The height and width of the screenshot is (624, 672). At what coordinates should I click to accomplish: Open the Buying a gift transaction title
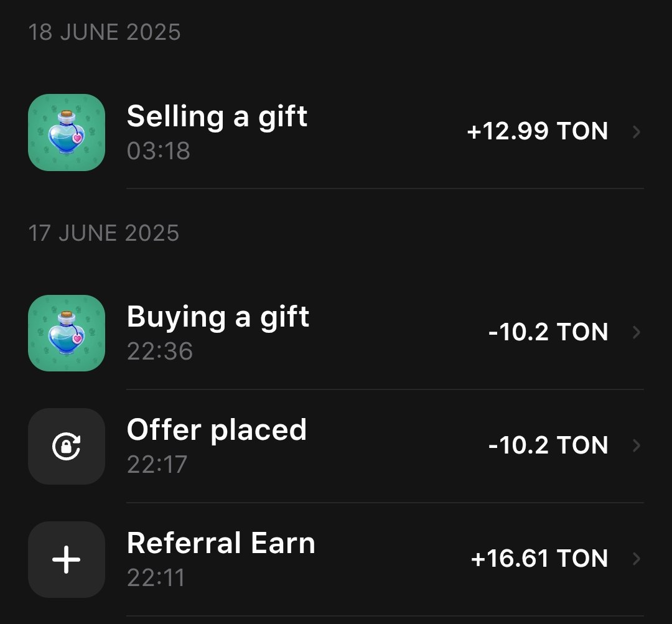(218, 317)
